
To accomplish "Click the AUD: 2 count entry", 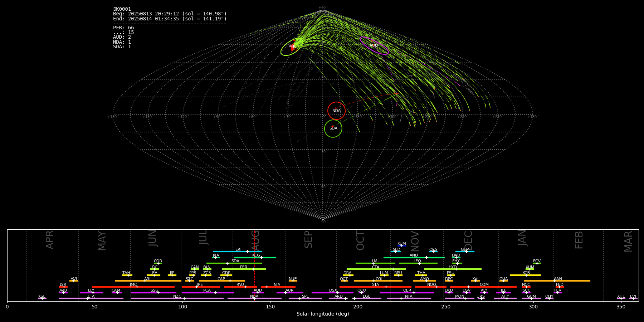I will click(122, 37).
